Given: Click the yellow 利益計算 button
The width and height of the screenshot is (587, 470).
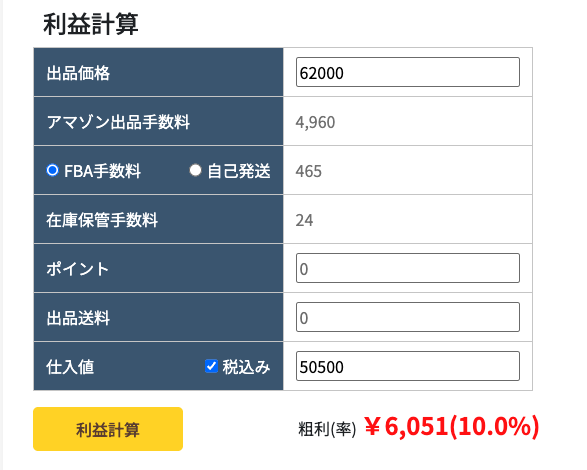Looking at the screenshot, I should click(x=108, y=429).
